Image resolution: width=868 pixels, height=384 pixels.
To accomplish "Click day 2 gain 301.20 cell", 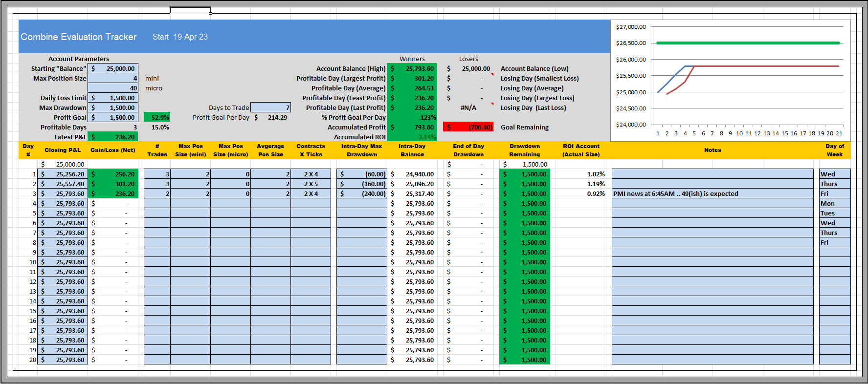I will coord(113,184).
